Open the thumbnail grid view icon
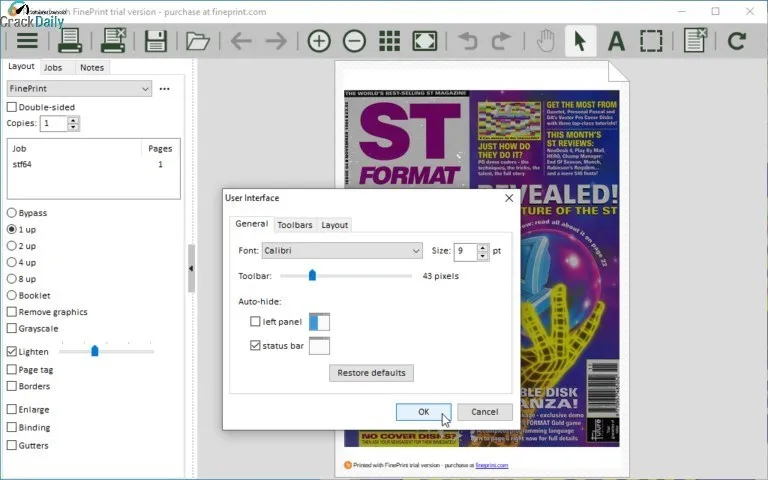The height and width of the screenshot is (480, 768). [389, 41]
